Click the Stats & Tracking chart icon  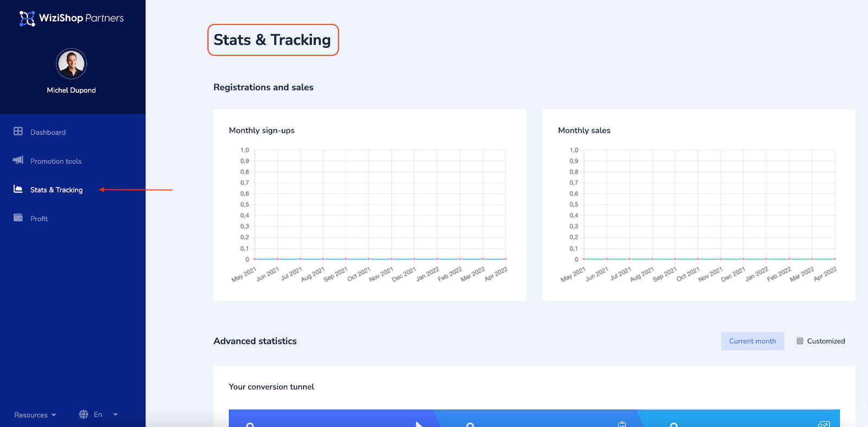(18, 189)
